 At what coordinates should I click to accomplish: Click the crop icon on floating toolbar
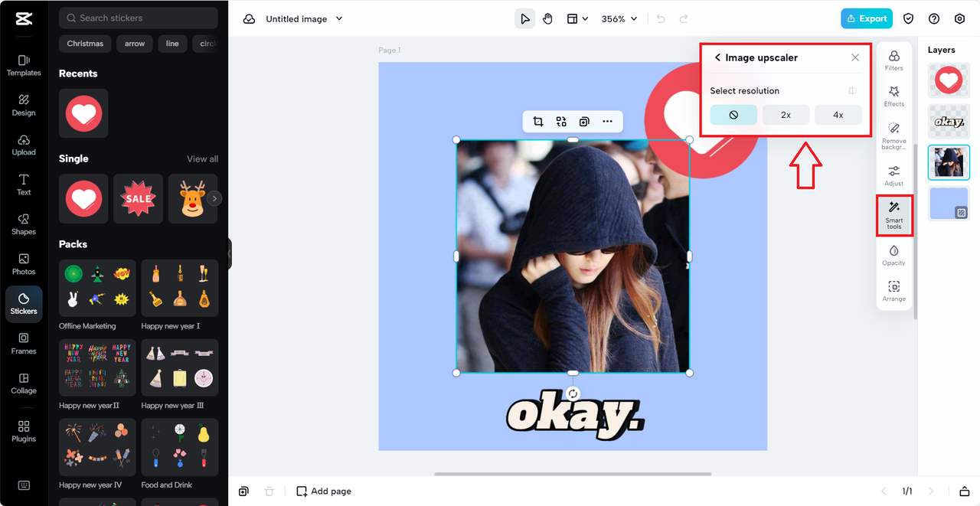pyautogui.click(x=538, y=122)
